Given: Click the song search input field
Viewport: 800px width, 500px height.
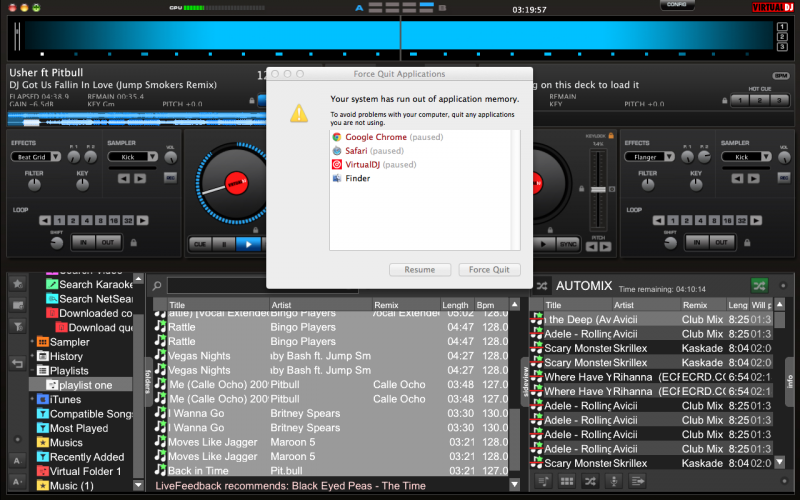Looking at the screenshot, I should (262, 285).
